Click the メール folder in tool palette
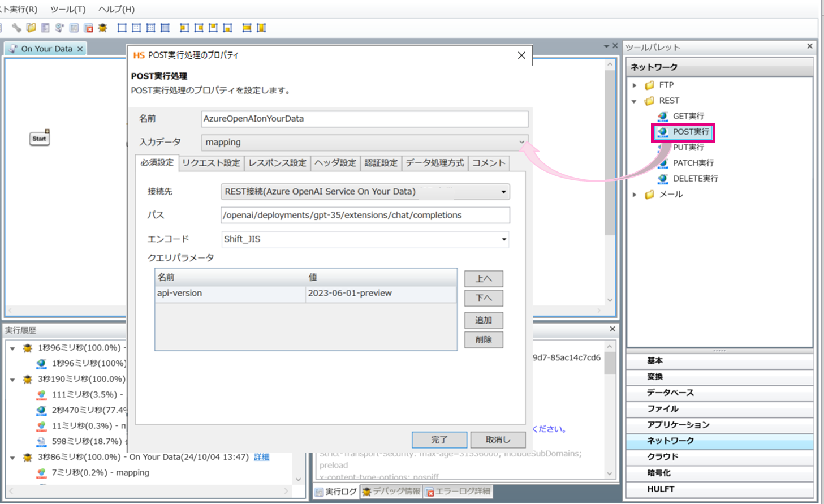The height and width of the screenshot is (504, 824). (664, 195)
